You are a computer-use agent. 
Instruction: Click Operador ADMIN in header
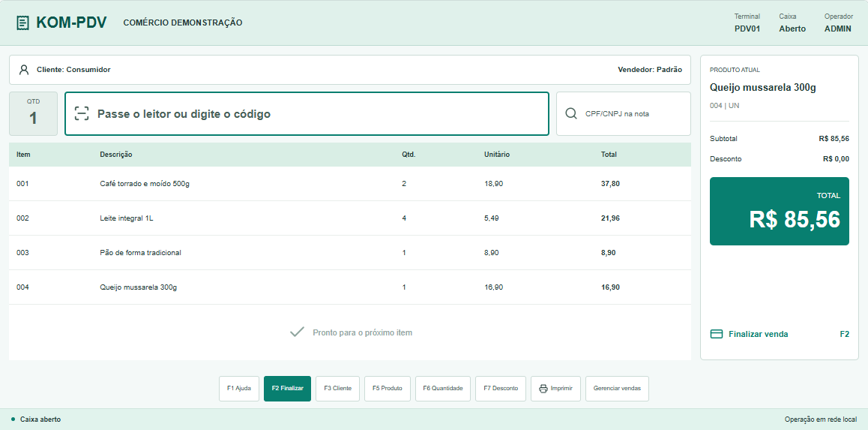click(838, 23)
